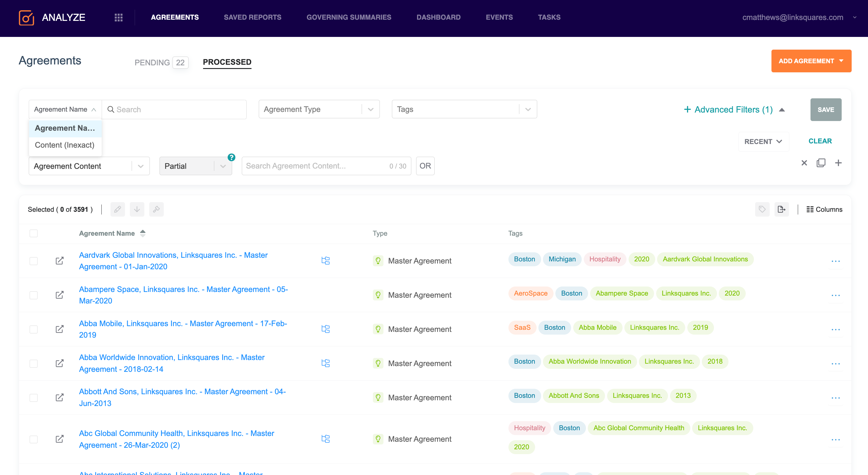Click the CLEAR filters link
868x475 pixels.
820,141
